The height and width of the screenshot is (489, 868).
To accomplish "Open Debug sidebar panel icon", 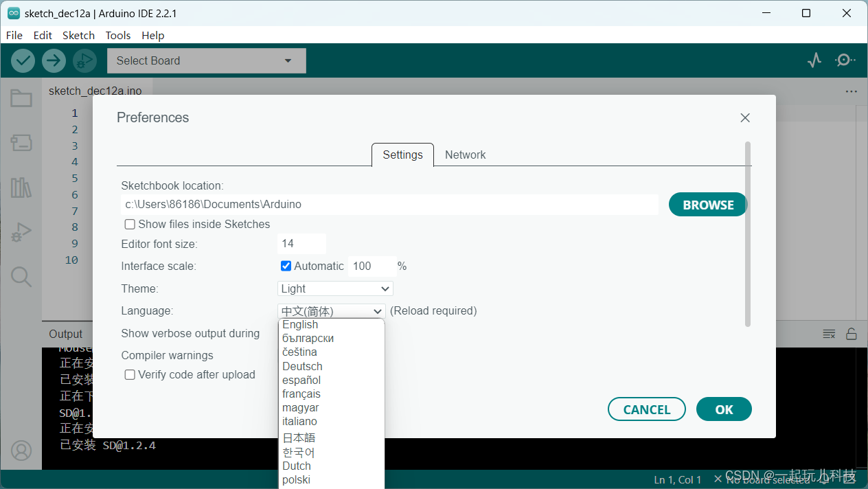I will [x=21, y=232].
